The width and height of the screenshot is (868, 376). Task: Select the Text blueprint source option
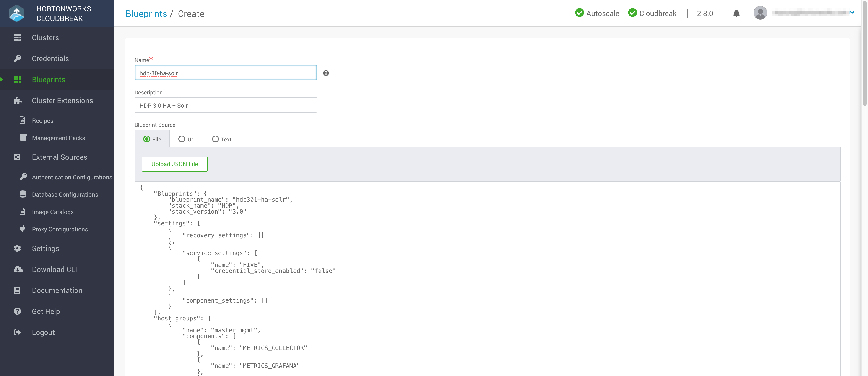[x=215, y=139]
